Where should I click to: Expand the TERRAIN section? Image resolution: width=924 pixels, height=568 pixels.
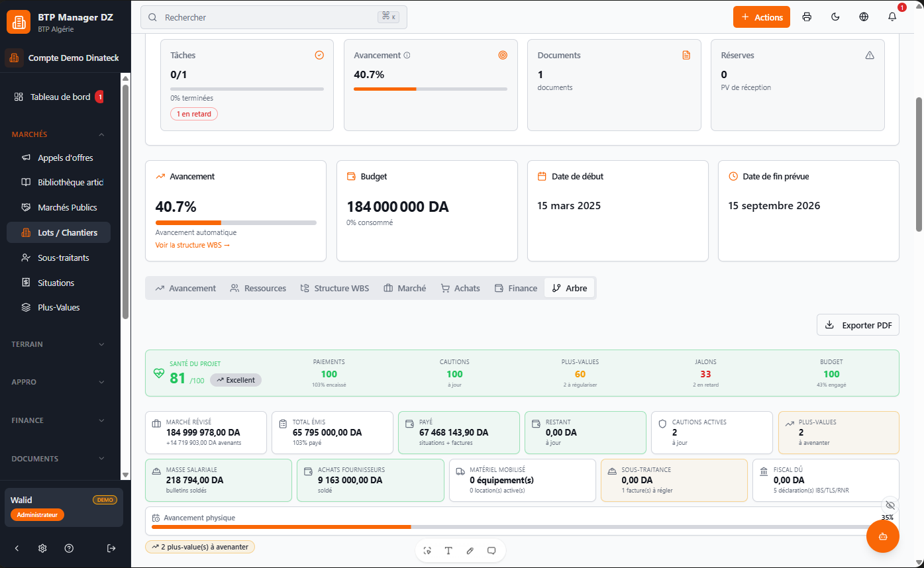(x=58, y=344)
